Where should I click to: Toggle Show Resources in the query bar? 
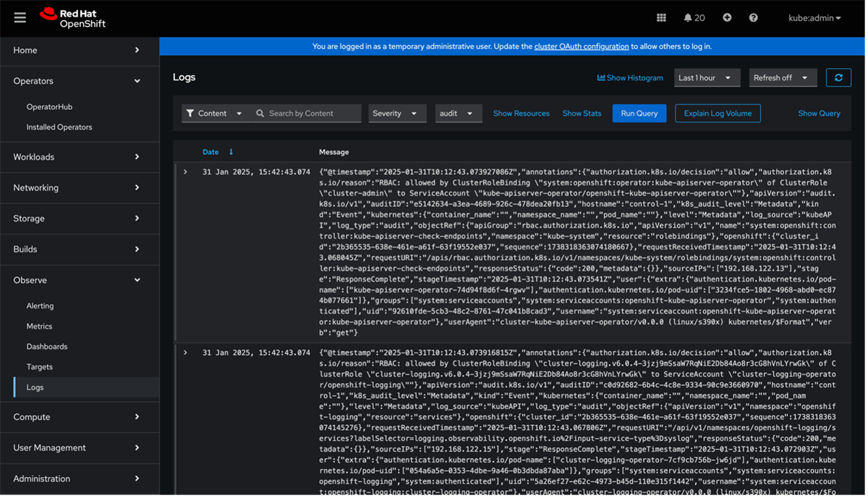point(521,113)
